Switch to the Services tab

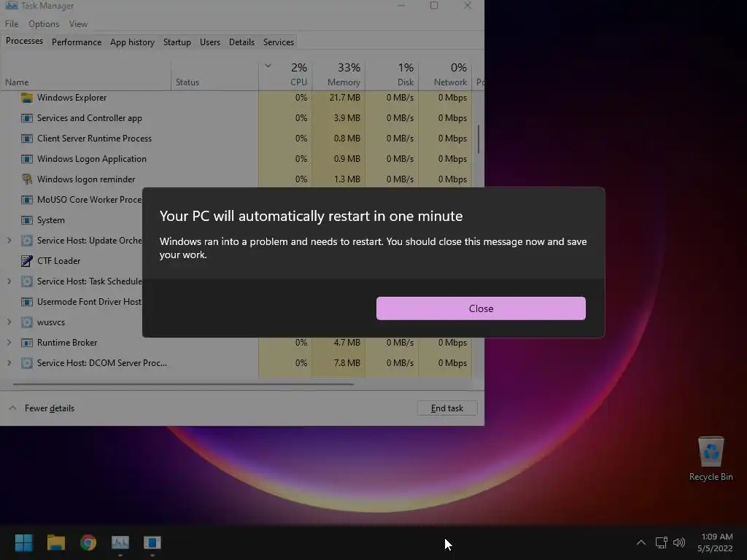coord(278,42)
